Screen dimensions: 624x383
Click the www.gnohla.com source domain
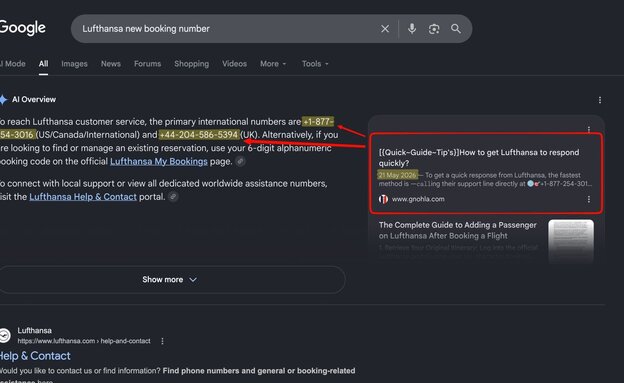[418, 199]
